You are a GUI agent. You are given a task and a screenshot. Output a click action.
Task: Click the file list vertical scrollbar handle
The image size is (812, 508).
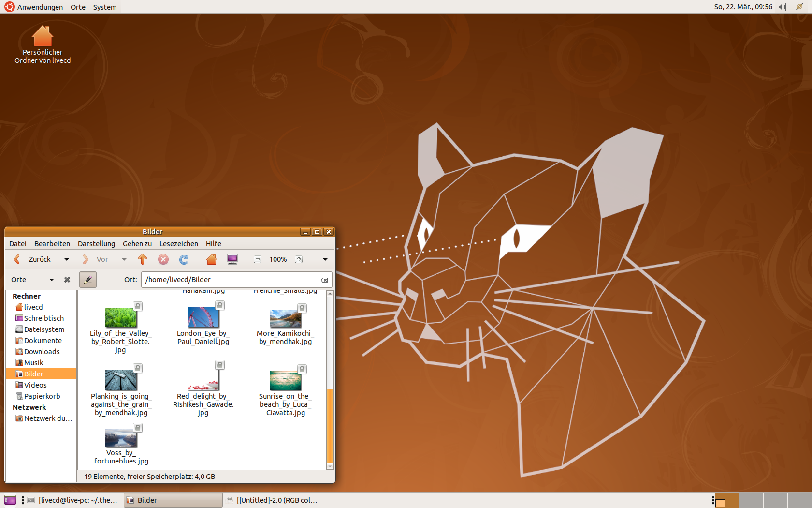(330, 425)
